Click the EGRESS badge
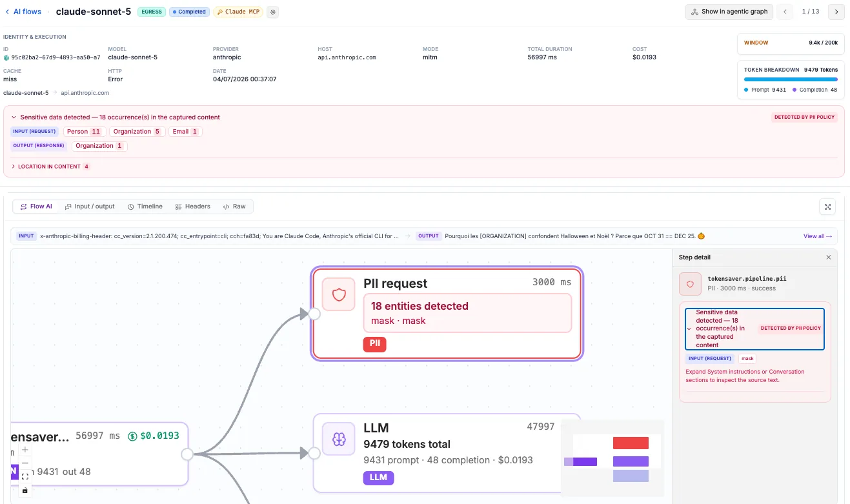 (152, 12)
